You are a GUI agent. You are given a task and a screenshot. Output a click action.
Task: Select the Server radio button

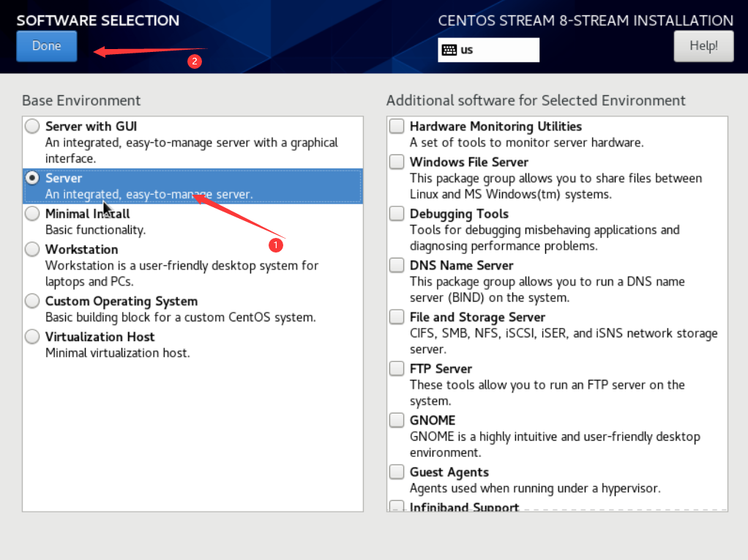coord(32,178)
